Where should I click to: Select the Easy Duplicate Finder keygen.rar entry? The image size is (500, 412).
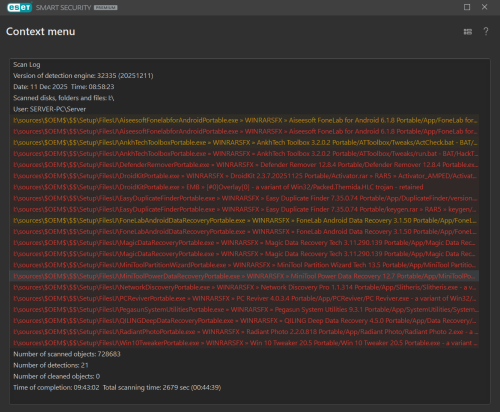(x=244, y=209)
